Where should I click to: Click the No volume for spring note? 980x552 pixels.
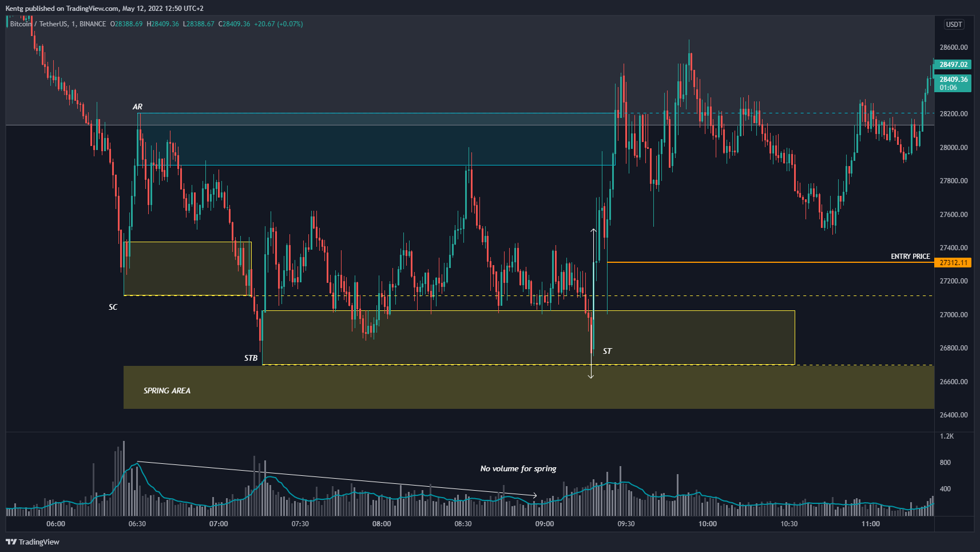[518, 468]
